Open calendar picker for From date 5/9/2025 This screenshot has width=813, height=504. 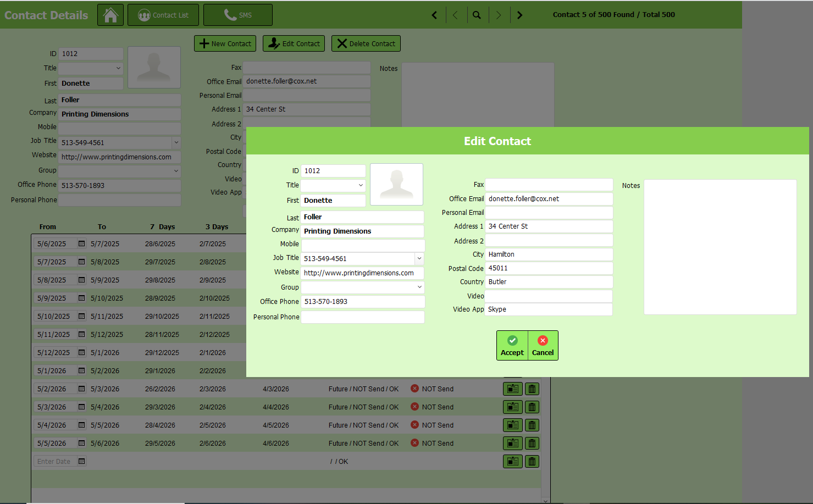tap(81, 298)
